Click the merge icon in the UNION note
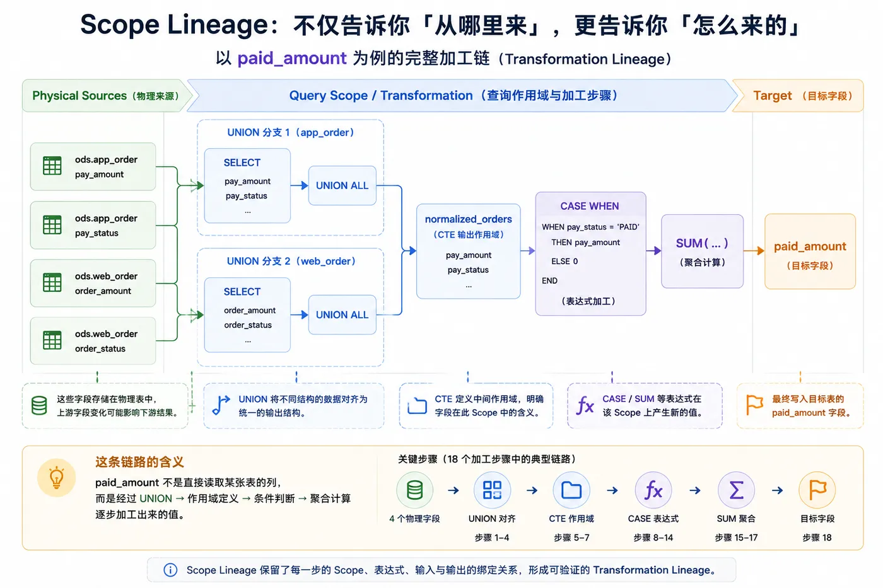The image size is (883, 588). point(221,405)
